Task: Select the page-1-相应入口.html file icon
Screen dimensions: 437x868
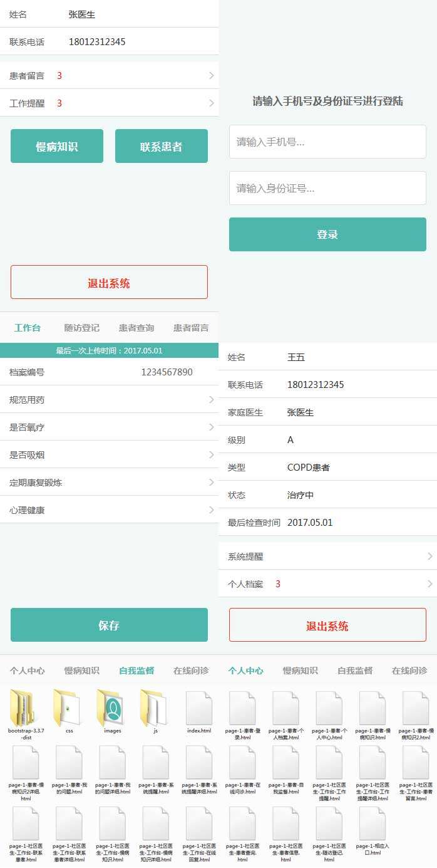Action: (373, 824)
